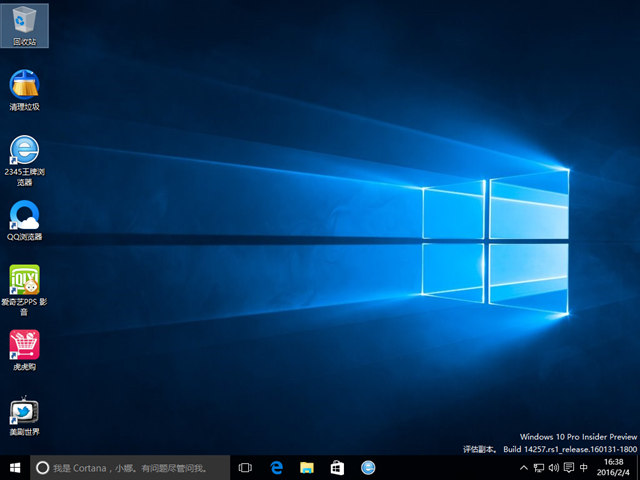Open Task View from the taskbar
Screen dimensions: 640x480
pyautogui.click(x=245, y=467)
